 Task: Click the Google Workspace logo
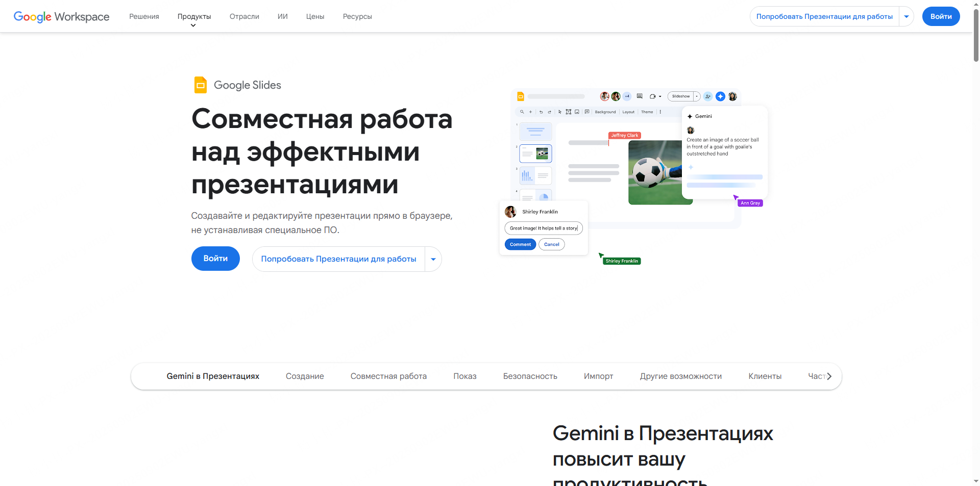pyautogui.click(x=61, y=16)
